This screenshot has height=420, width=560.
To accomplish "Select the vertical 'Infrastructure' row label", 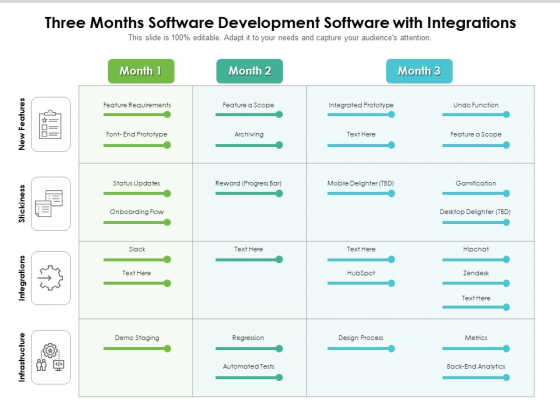I will pos(22,357).
